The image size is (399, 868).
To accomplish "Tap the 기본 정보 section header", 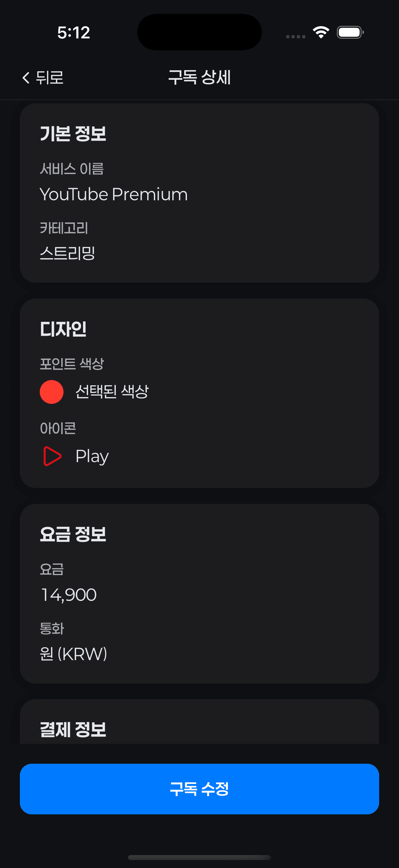I will pos(73,133).
